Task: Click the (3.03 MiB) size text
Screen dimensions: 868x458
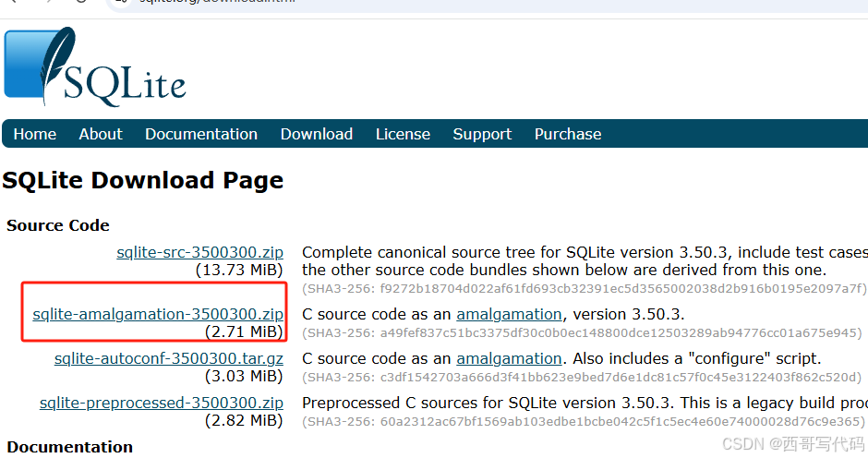Action: coord(244,376)
